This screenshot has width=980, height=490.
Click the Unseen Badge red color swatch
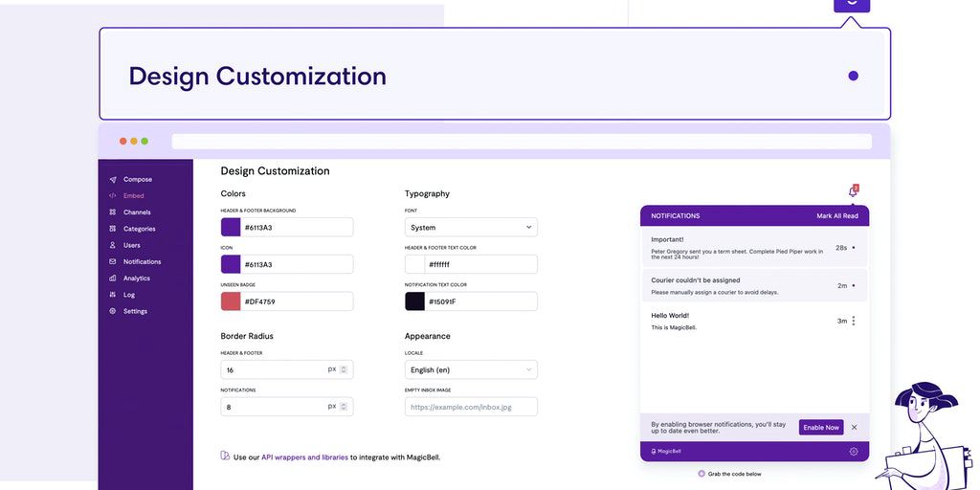(x=231, y=301)
